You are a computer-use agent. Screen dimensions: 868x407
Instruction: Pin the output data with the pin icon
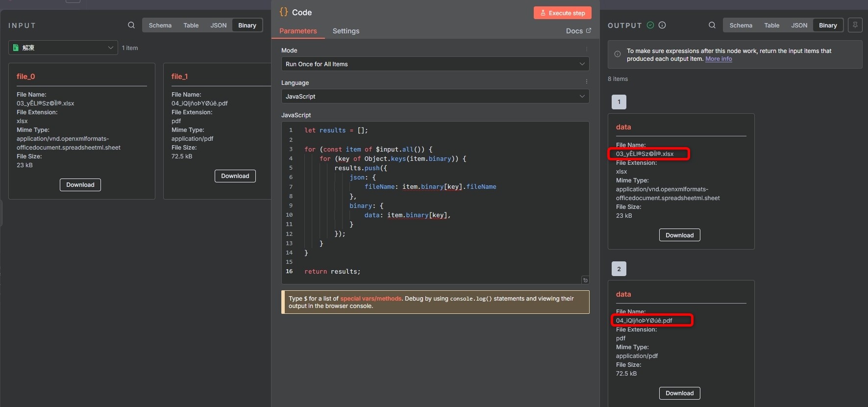(855, 25)
